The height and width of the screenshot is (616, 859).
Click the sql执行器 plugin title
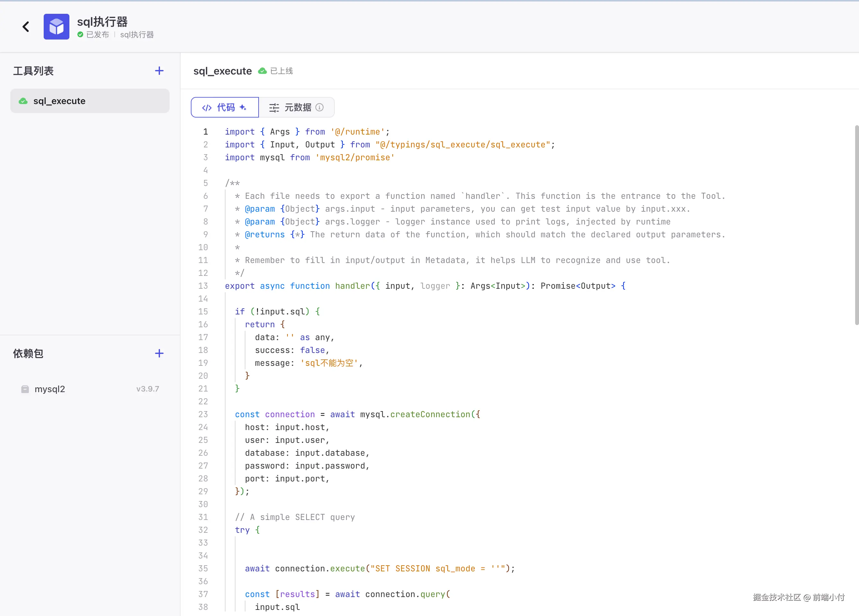click(102, 22)
